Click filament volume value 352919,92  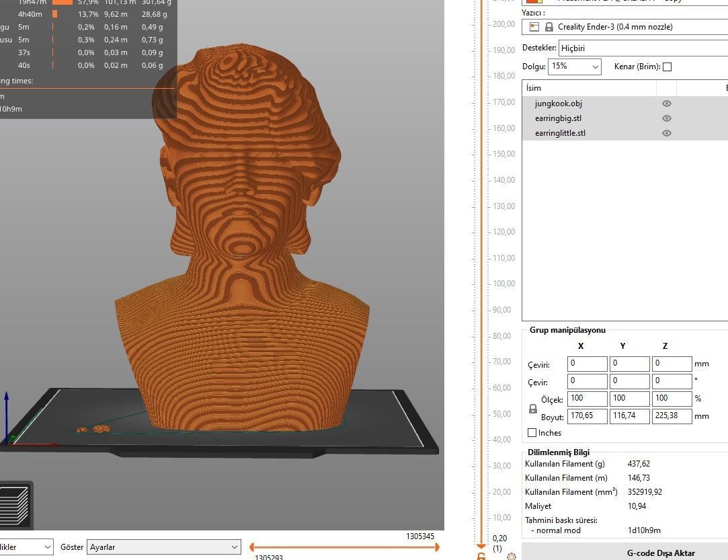click(x=645, y=491)
